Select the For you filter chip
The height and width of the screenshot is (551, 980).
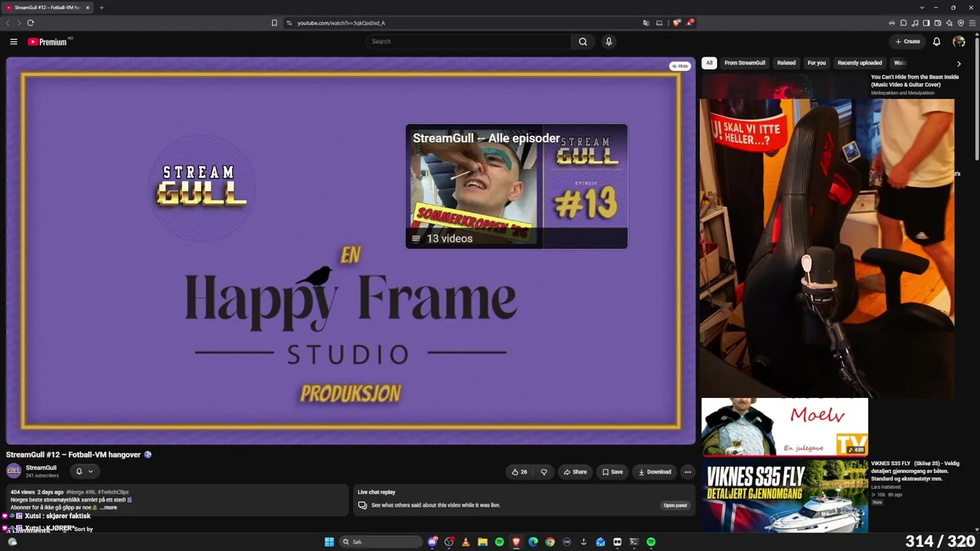(816, 63)
